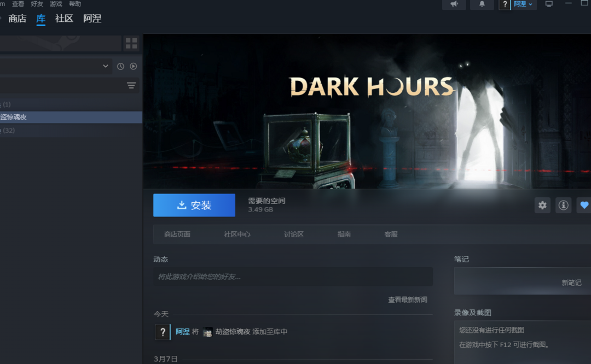Open the 查看 menu
The height and width of the screenshot is (364, 591).
[x=18, y=4]
